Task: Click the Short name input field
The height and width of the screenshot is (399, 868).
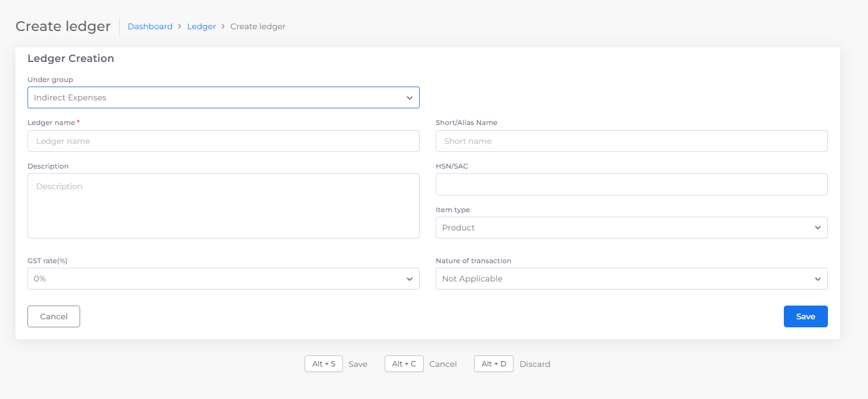Action: point(632,141)
